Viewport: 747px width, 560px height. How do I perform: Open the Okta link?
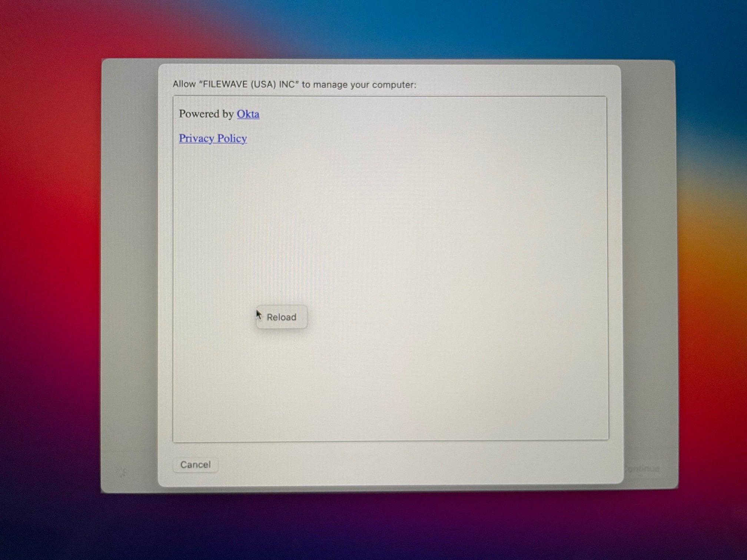click(248, 114)
